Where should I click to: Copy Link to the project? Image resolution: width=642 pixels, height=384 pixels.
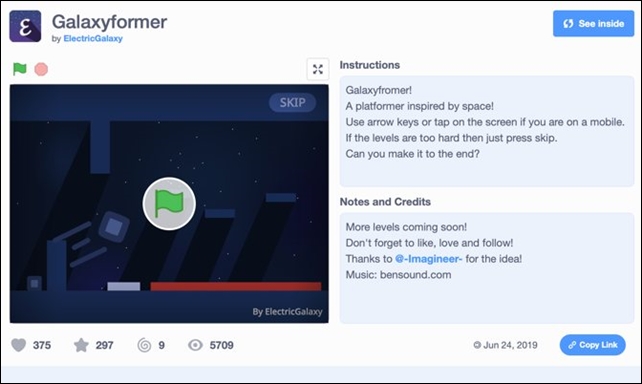[x=592, y=345]
